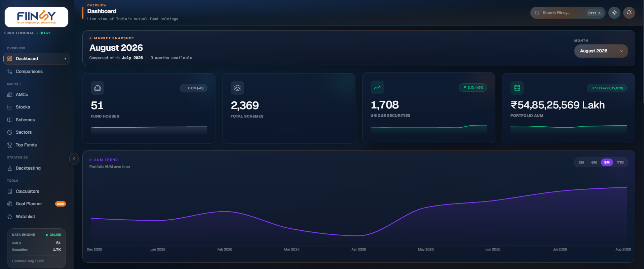Go to the Stocks section
The width and height of the screenshot is (644, 269).
36,107
